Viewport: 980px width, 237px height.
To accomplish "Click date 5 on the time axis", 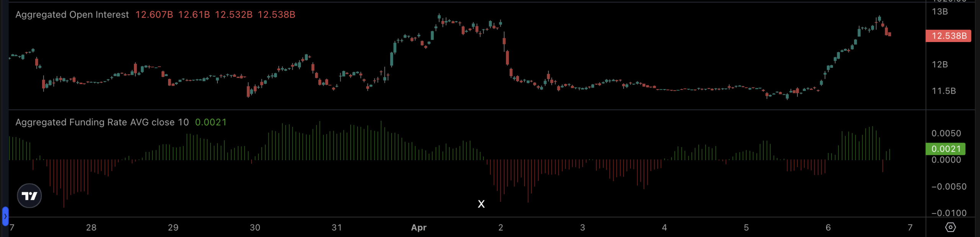I will tap(746, 228).
